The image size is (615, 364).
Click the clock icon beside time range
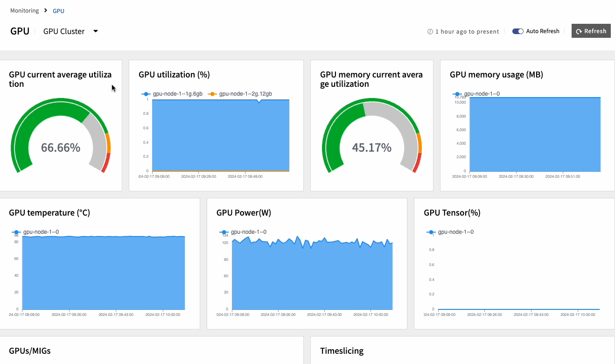pos(430,32)
